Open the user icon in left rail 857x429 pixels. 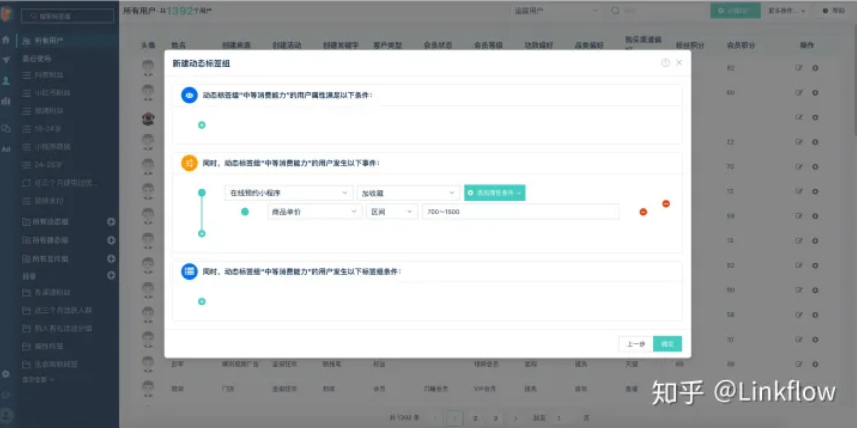click(x=6, y=81)
